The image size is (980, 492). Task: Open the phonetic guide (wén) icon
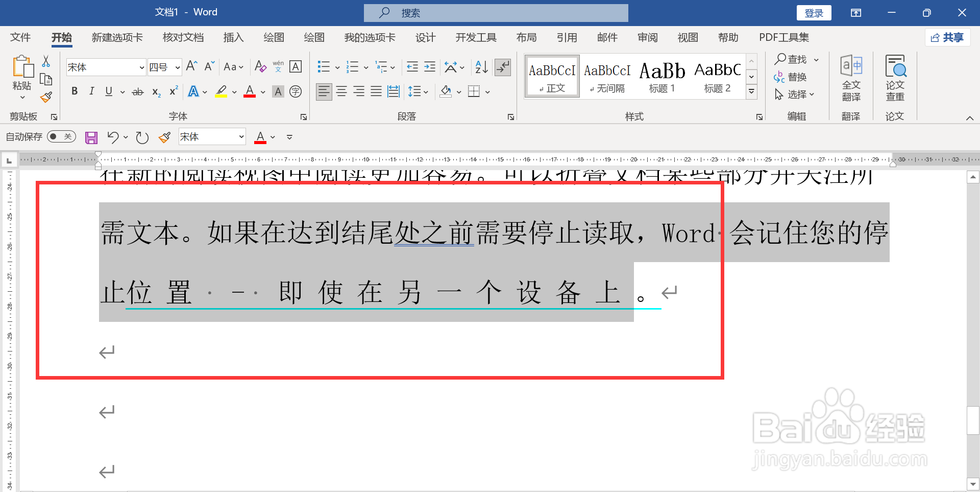coord(278,66)
